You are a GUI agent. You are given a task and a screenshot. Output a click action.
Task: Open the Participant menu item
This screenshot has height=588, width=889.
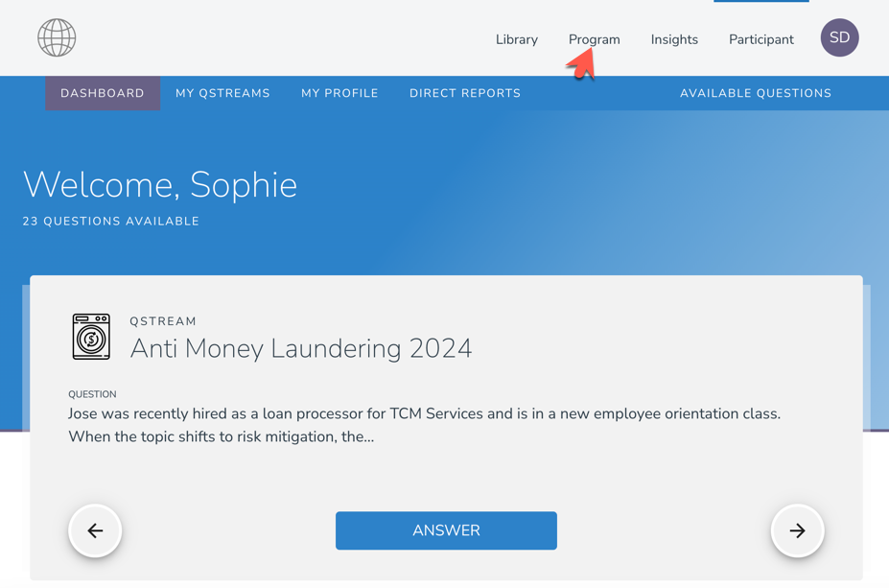point(760,39)
